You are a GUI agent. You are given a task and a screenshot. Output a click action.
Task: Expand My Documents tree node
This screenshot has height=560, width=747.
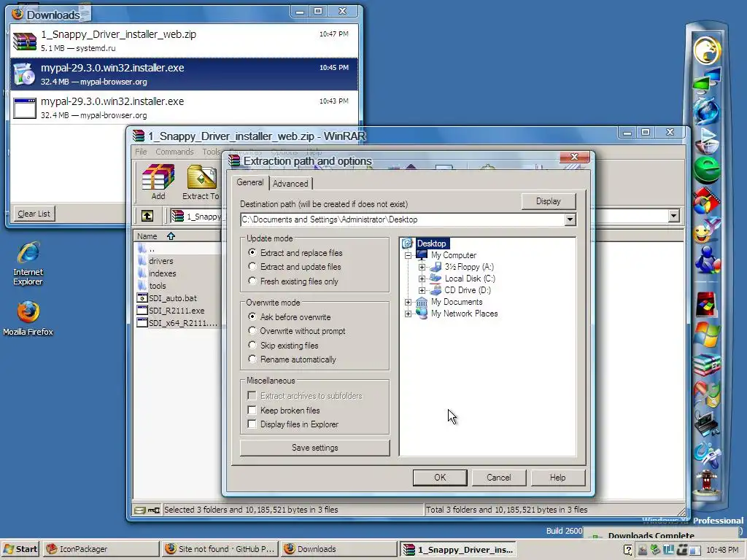408,302
